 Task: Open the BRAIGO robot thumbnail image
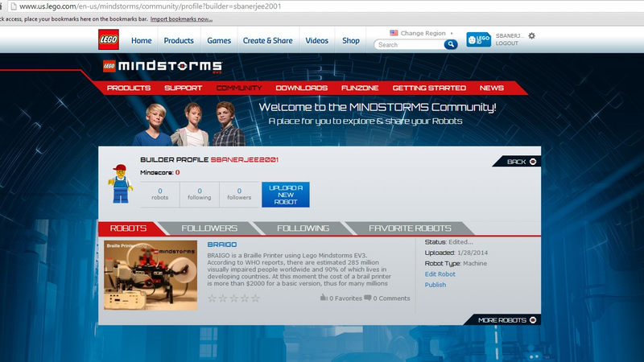[x=151, y=275]
